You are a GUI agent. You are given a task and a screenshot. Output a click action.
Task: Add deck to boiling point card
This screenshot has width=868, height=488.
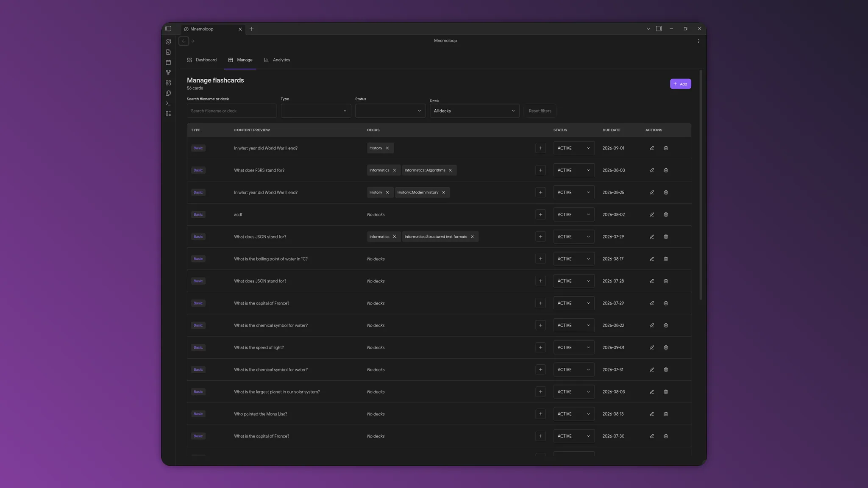[540, 259]
